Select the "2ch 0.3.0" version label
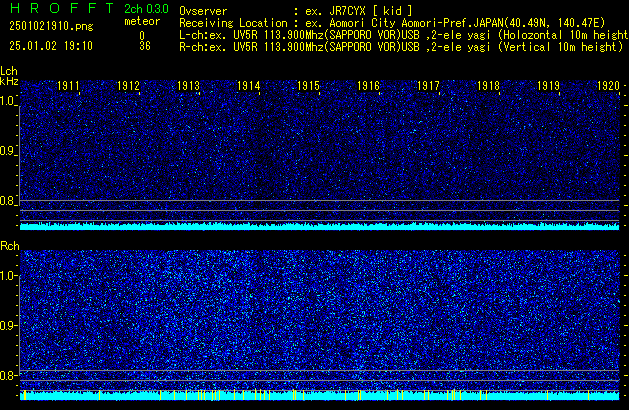The image size is (629, 410). click(146, 9)
